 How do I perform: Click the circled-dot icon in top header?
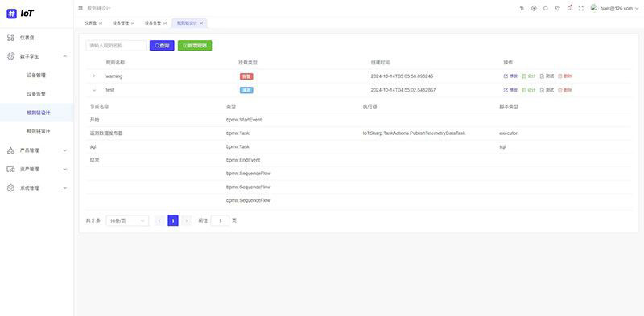tap(534, 8)
